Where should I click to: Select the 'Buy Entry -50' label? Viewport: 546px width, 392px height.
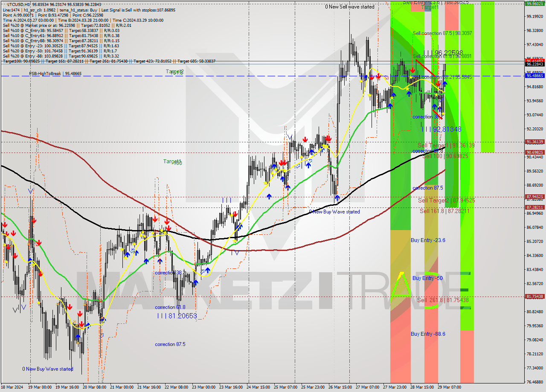click(427, 278)
